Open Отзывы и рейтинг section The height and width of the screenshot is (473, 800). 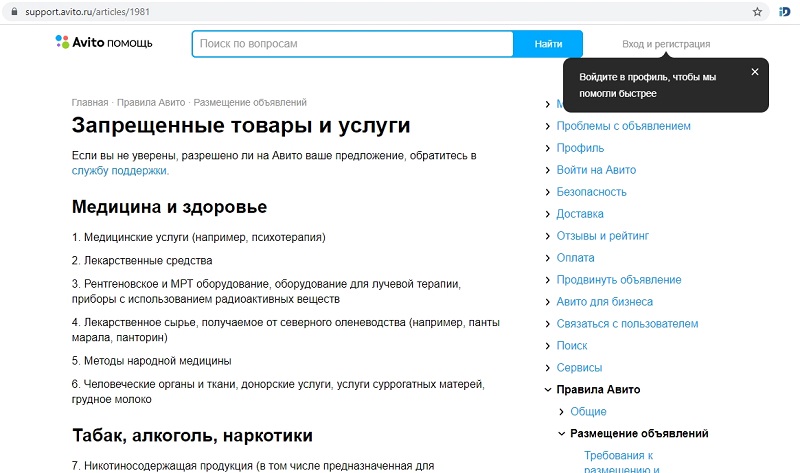(x=603, y=236)
